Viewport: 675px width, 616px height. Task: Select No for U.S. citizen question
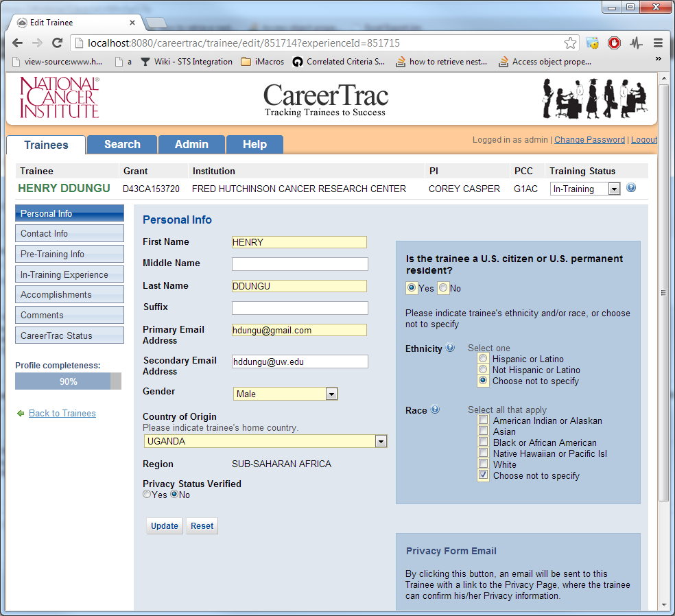click(x=443, y=287)
